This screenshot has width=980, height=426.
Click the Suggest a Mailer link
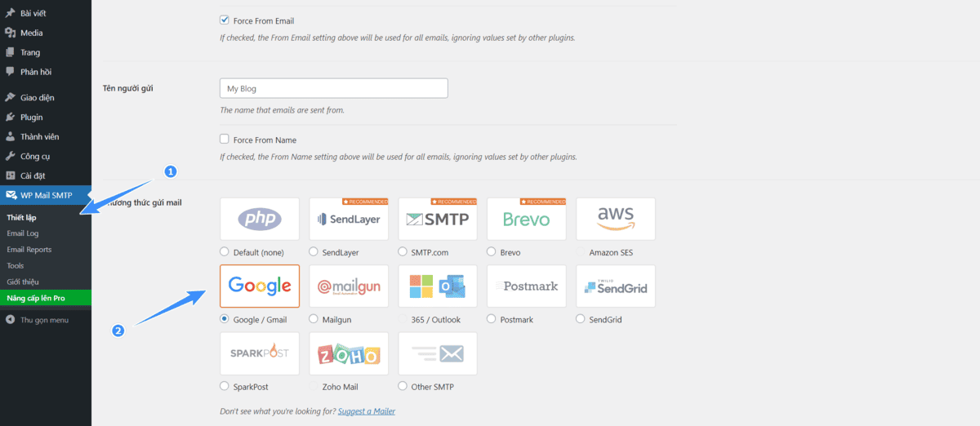pos(367,411)
